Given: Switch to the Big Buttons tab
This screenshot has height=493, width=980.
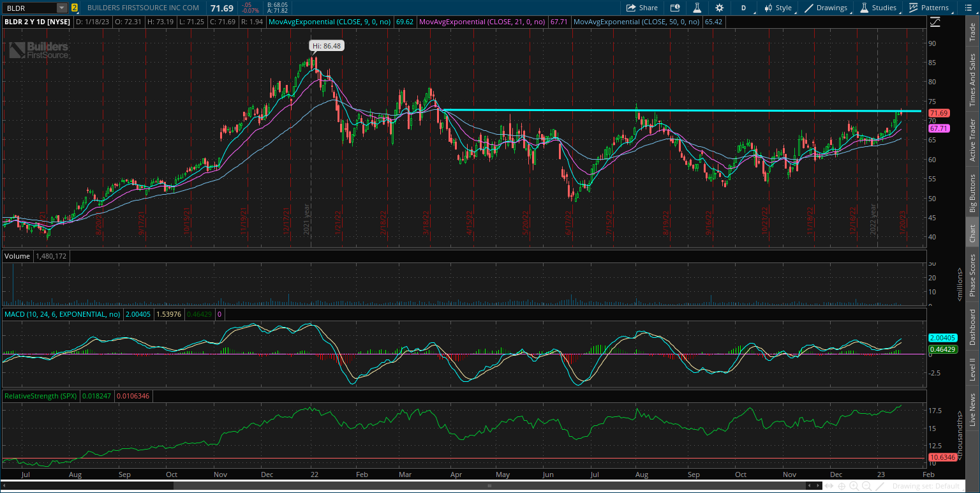Looking at the screenshot, I should [972, 193].
